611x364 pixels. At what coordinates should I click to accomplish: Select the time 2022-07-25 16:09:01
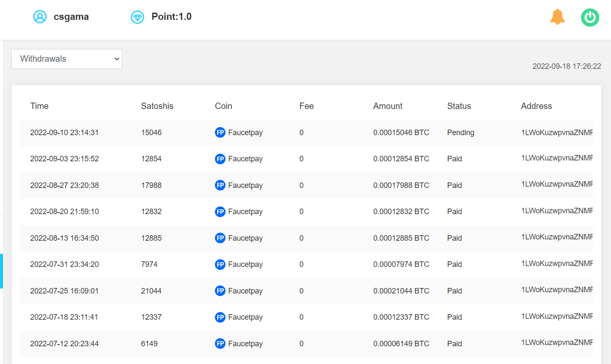coord(64,291)
